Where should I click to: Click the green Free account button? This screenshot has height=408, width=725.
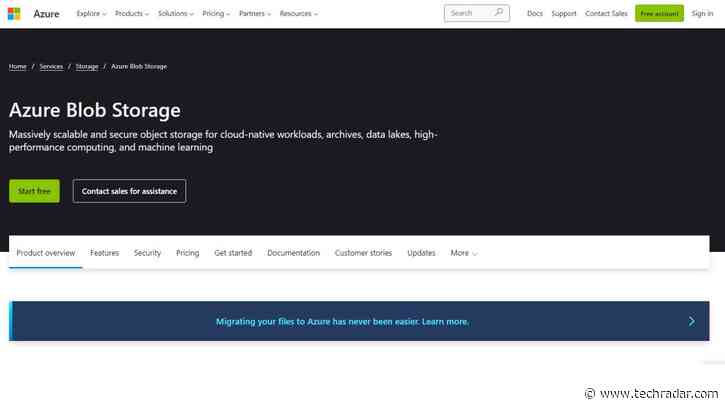tap(659, 13)
